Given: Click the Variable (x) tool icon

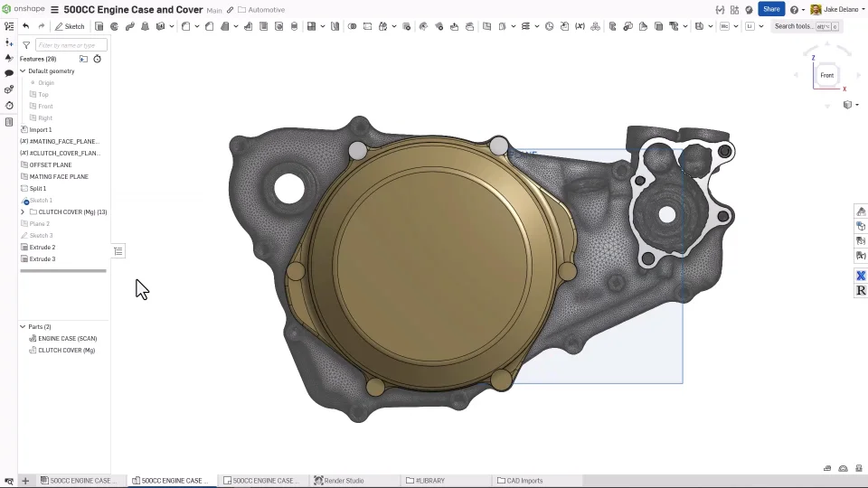Looking at the screenshot, I should [x=580, y=26].
